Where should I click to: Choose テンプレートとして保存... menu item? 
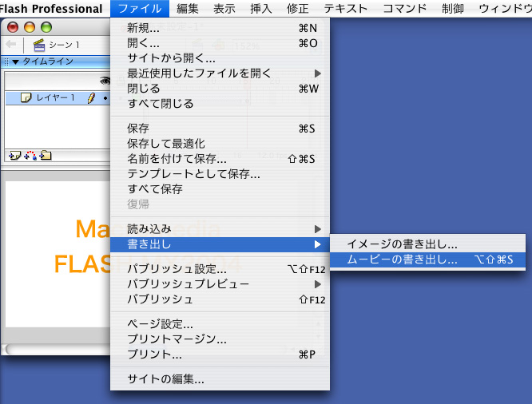coord(220,174)
